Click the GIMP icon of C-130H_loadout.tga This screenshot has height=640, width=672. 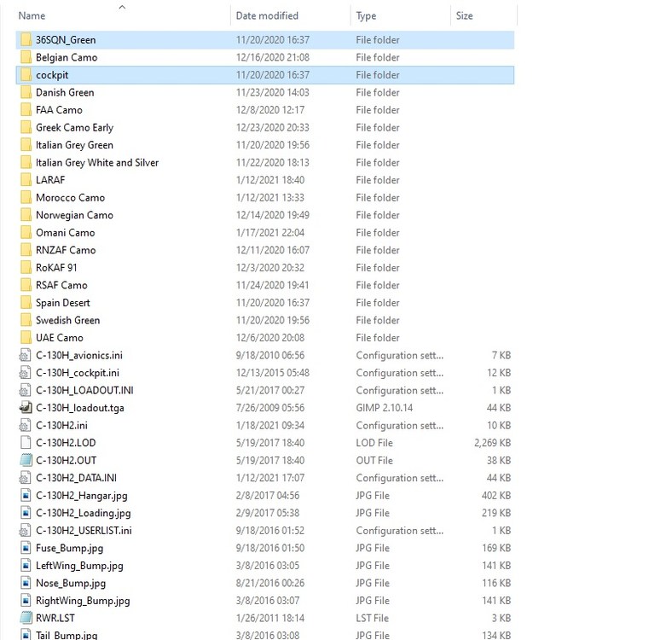[26, 408]
